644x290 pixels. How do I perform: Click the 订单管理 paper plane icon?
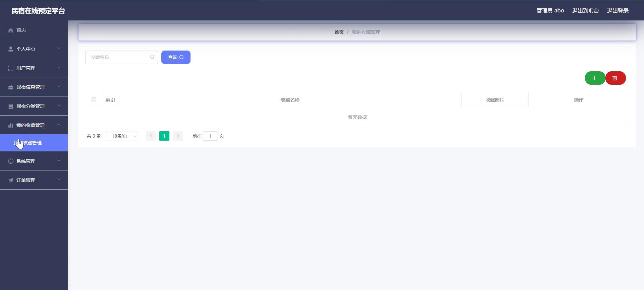point(11,180)
